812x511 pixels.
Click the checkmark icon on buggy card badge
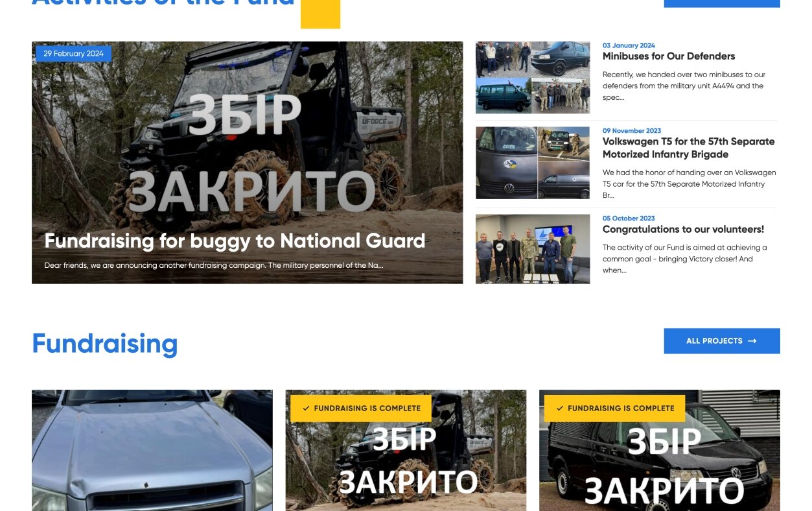coord(306,409)
